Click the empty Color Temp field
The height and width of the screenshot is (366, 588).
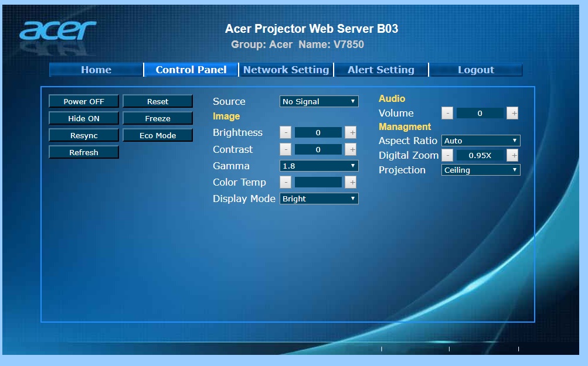[x=318, y=183]
